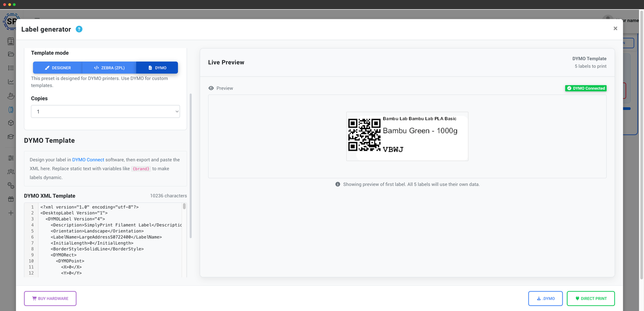This screenshot has width=644, height=311.
Task: Click the left settings panel scrollbar
Action: click(191, 165)
